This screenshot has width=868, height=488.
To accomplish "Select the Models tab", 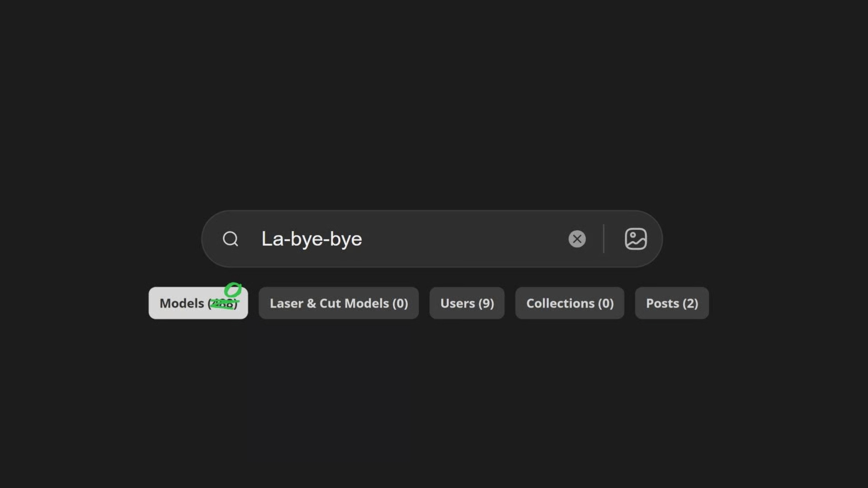I will pyautogui.click(x=198, y=303).
